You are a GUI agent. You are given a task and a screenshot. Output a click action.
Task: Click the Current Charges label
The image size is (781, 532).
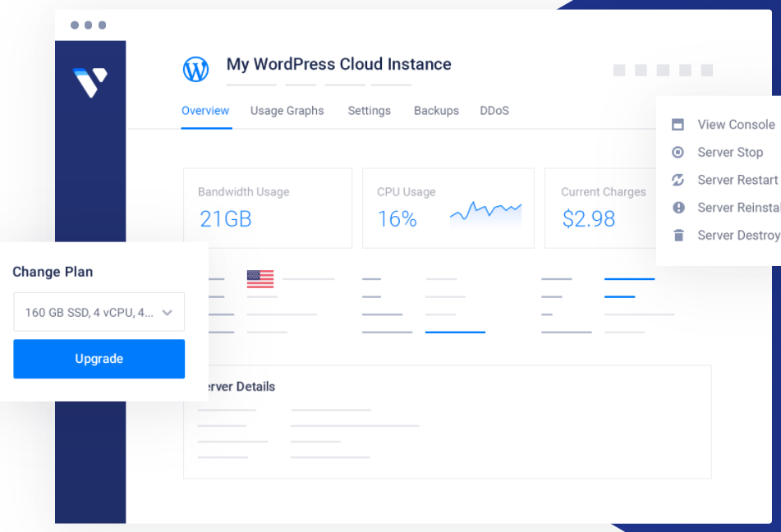click(604, 192)
